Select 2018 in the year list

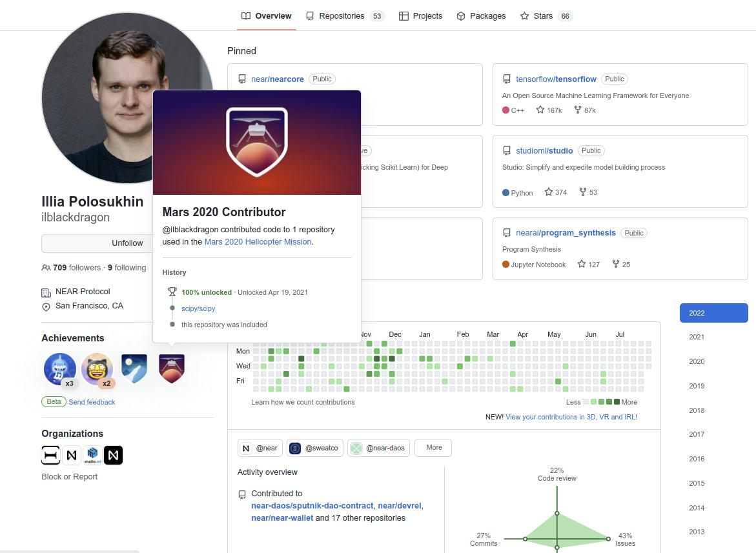[696, 410]
